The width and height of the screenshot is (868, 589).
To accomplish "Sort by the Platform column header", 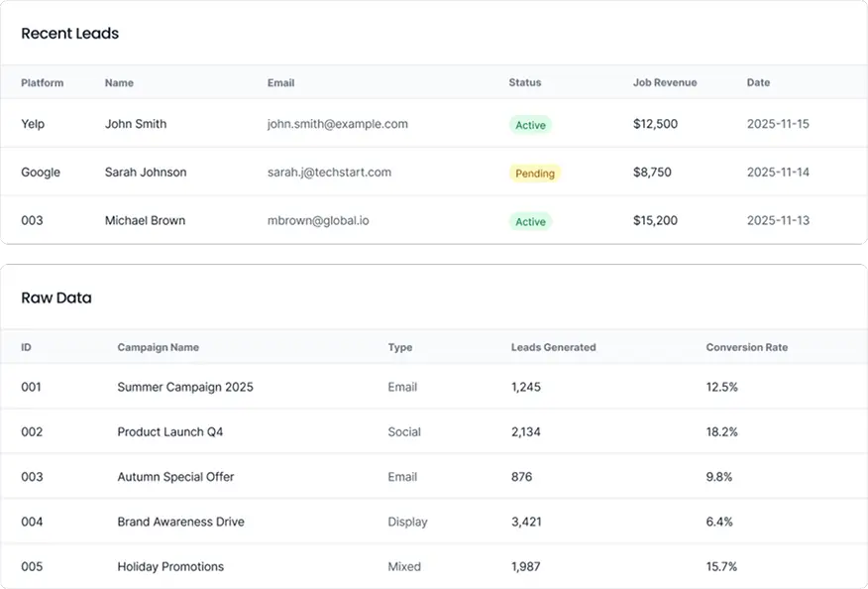I will [x=43, y=82].
